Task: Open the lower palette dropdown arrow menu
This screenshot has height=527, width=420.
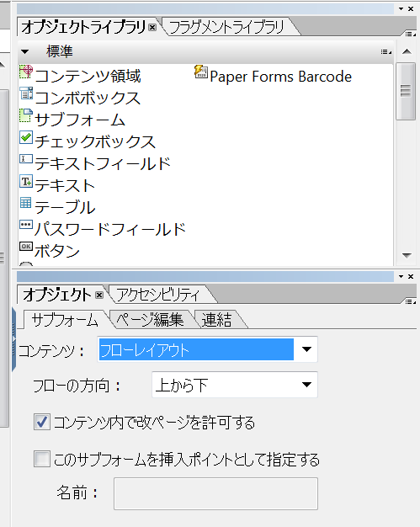Action: 401,276
